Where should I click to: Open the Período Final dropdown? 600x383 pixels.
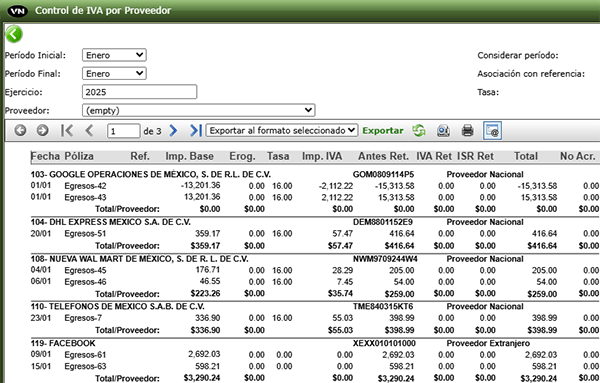click(114, 73)
